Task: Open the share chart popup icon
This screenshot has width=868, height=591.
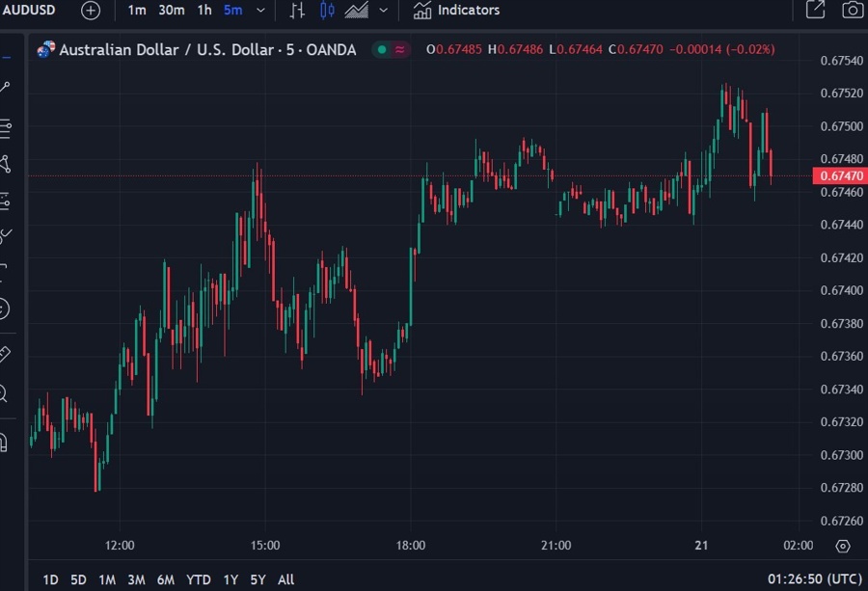Action: click(815, 10)
